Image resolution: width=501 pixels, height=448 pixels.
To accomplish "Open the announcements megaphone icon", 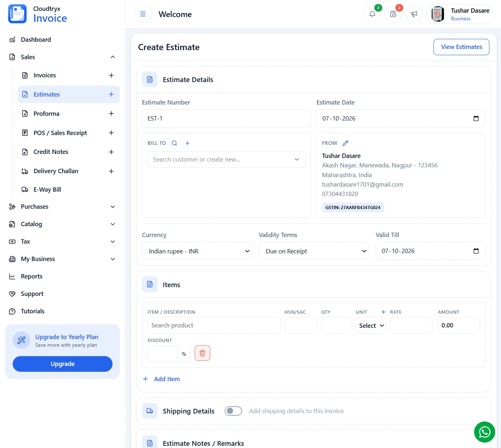I will point(414,14).
